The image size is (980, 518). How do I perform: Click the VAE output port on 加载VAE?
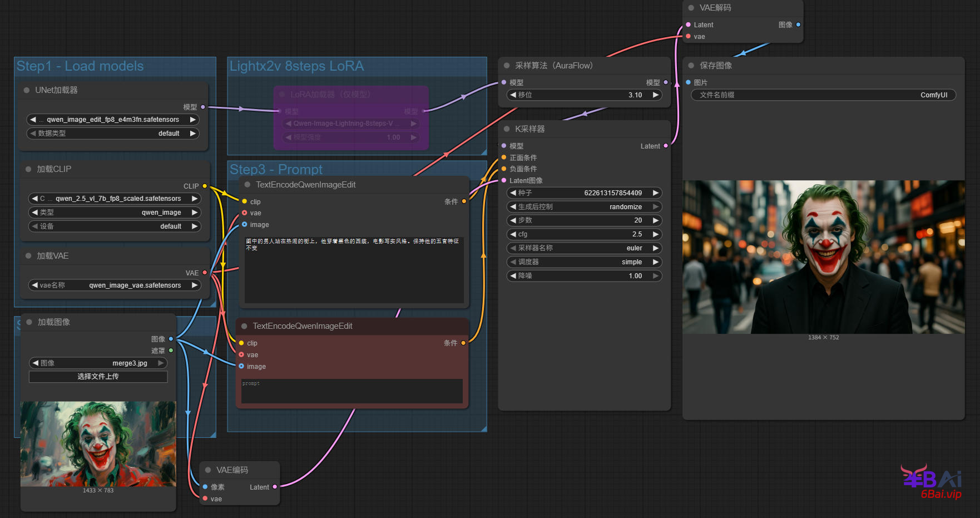point(205,273)
